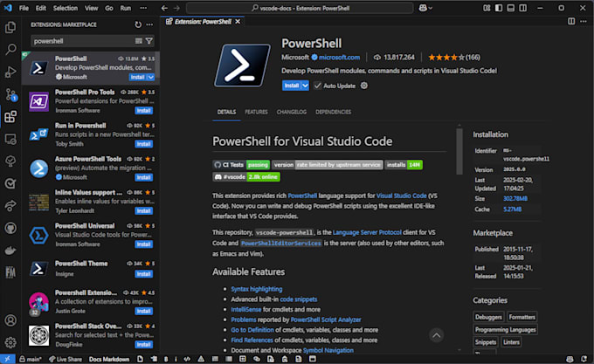Click the Debuggers category tag
The image size is (594, 364).
(488, 317)
